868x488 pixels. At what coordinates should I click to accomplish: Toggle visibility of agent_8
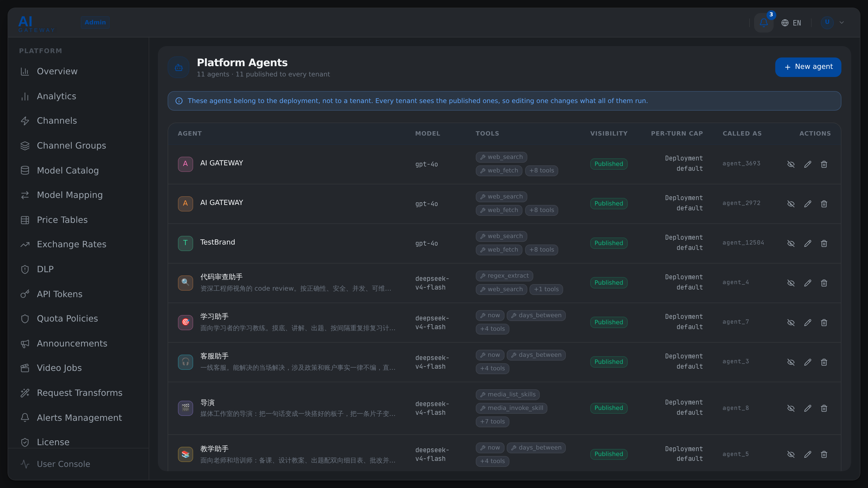[791, 409]
